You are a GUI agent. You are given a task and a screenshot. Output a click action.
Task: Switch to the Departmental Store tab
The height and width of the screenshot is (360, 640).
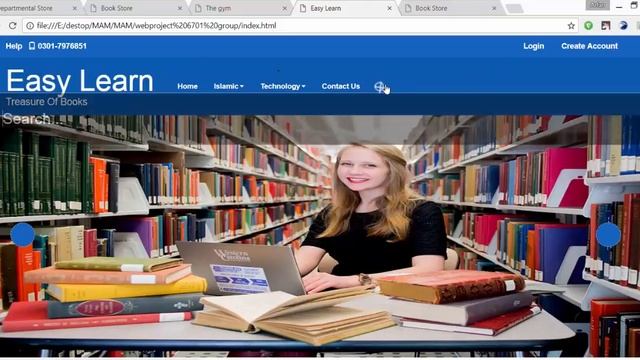click(39, 8)
